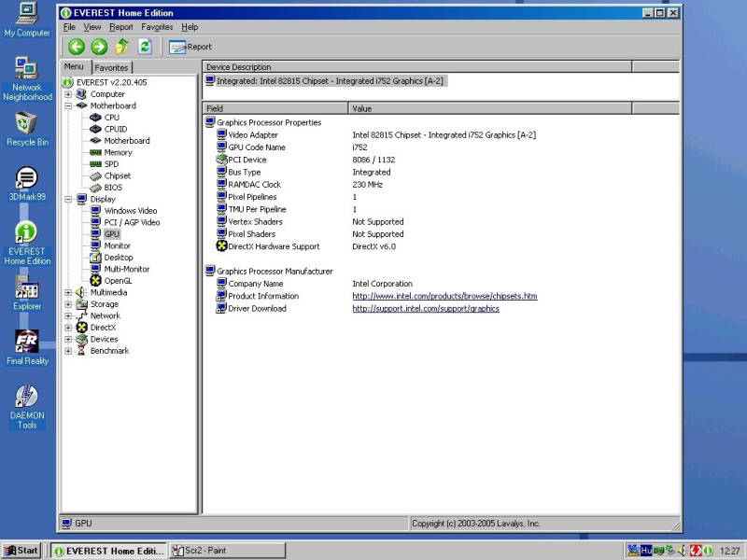Viewport: 747px width, 560px height.
Task: Open Network Neighborhood desktop icon
Action: coord(26,68)
